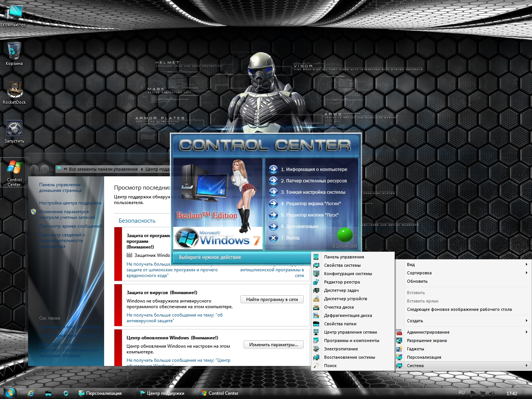Expand the Создать submenu
532x399 pixels.
pyautogui.click(x=526, y=321)
